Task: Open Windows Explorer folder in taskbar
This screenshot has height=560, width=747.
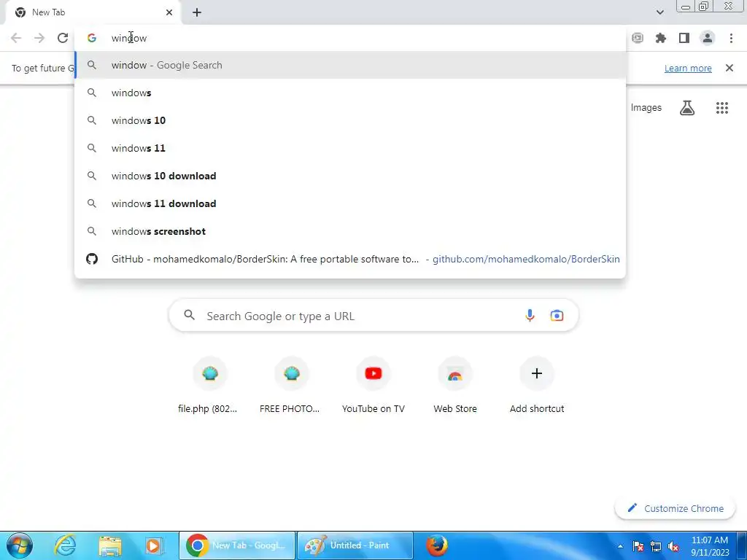Action: coord(110,545)
